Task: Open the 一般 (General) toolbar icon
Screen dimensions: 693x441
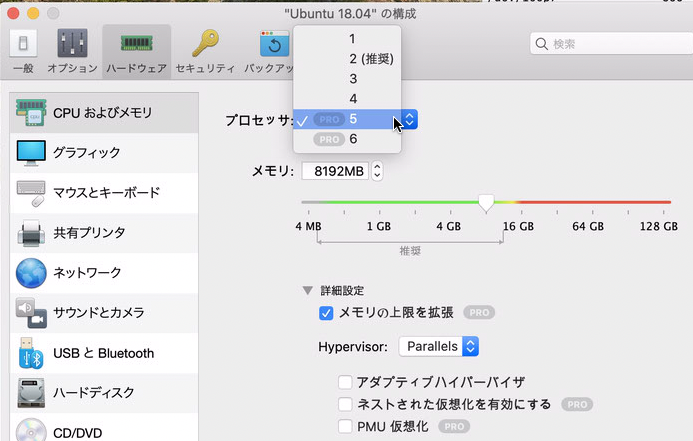Action: coord(23,51)
